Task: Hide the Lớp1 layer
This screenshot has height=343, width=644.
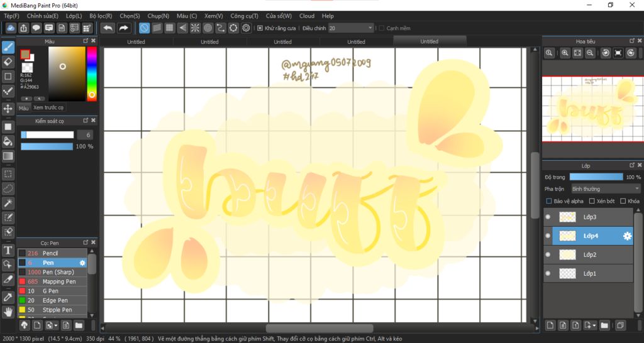Action: tap(548, 274)
